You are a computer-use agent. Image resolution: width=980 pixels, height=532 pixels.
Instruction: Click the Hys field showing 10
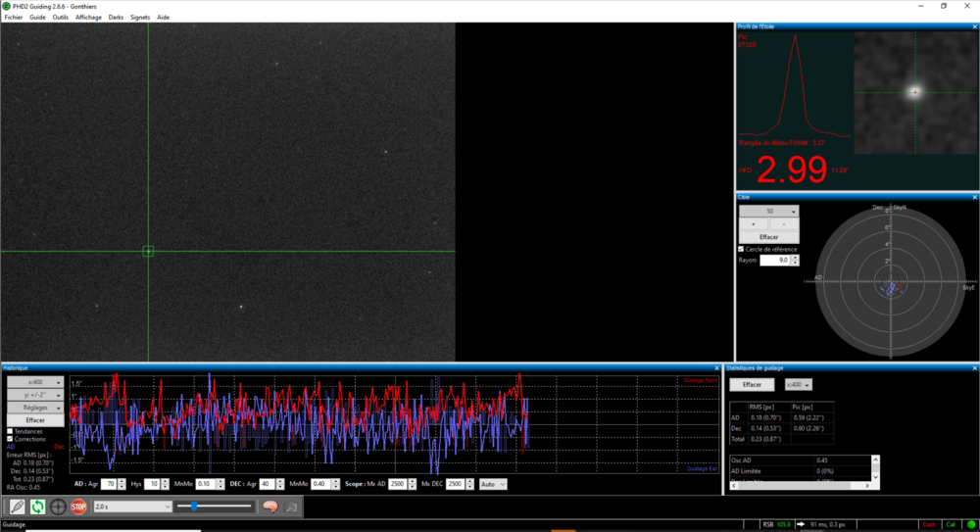tap(152, 485)
